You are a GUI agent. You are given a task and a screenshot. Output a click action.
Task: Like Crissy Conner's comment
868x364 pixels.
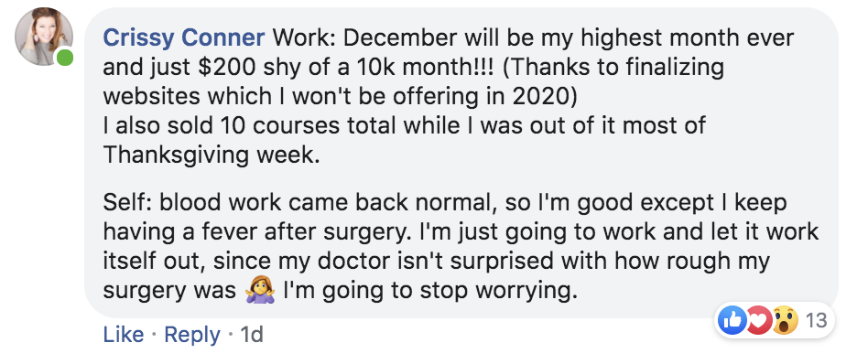(123, 335)
